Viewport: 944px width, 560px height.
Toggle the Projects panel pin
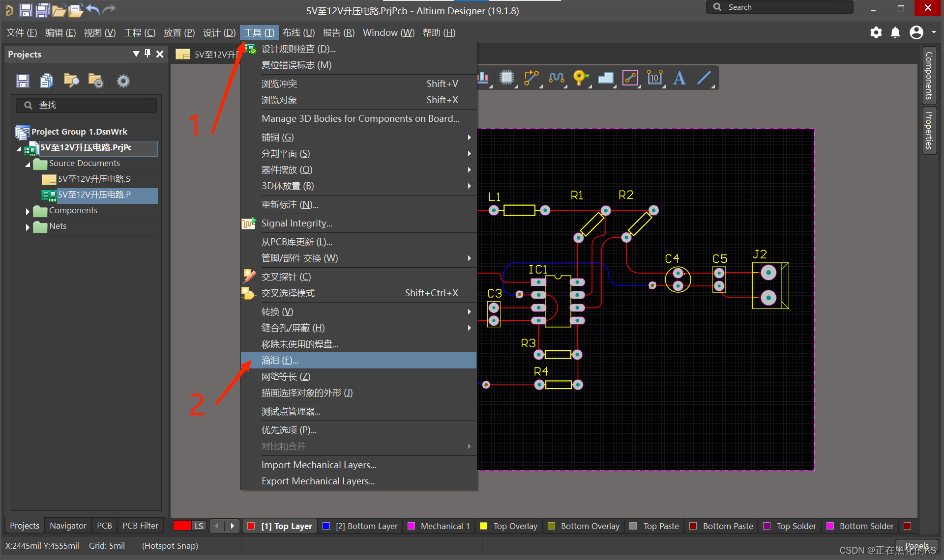[147, 54]
